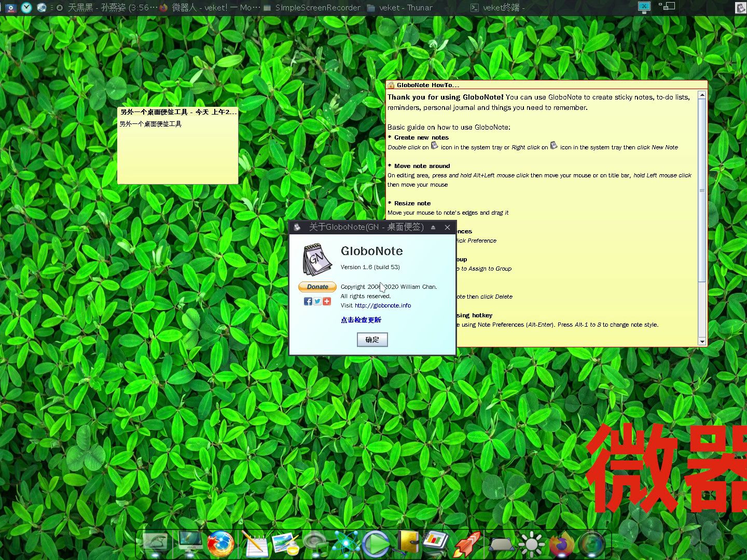Close the About GloboNote dialog

[x=447, y=227]
